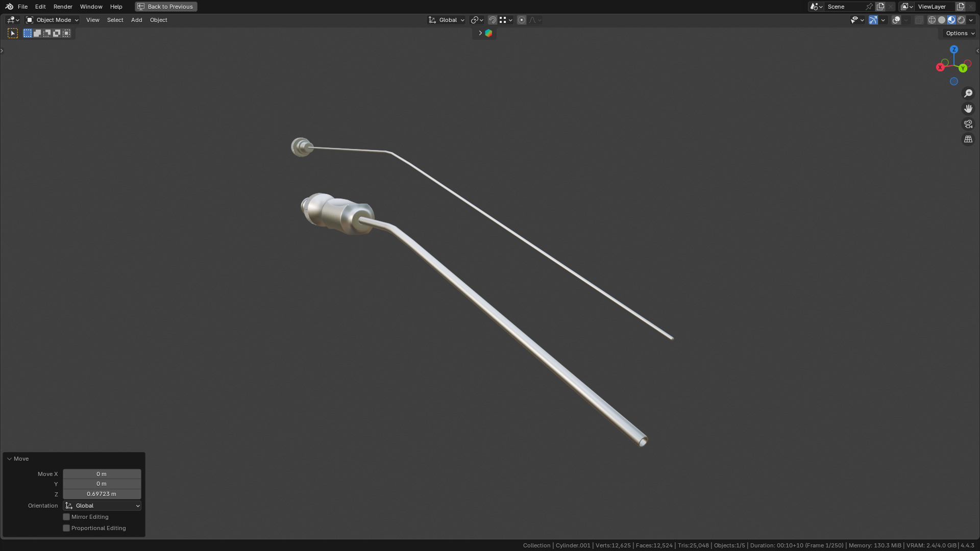980x551 pixels.
Task: Click the Z axis on navigation gizmo
Action: click(x=954, y=49)
